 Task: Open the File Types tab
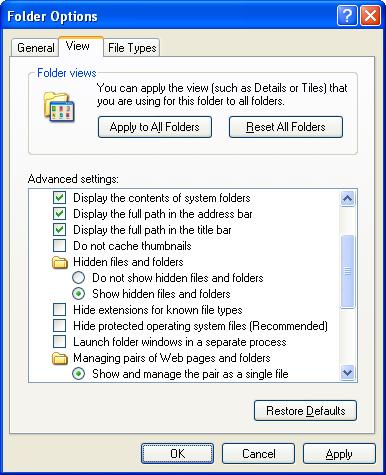(132, 48)
